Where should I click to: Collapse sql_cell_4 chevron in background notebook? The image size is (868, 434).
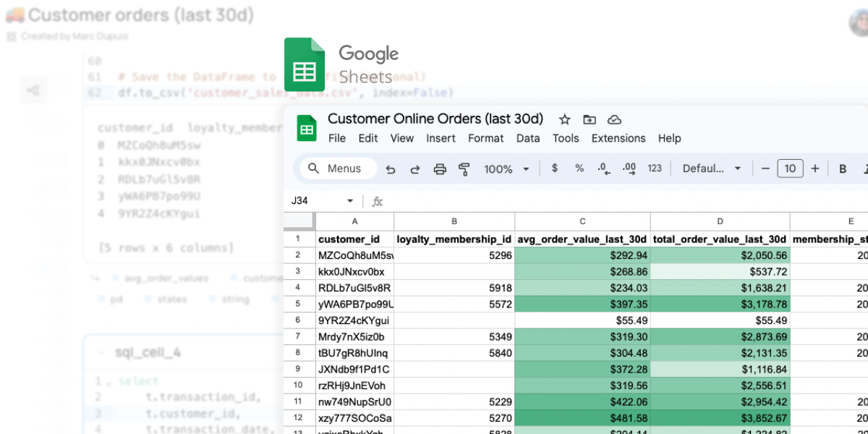100,353
